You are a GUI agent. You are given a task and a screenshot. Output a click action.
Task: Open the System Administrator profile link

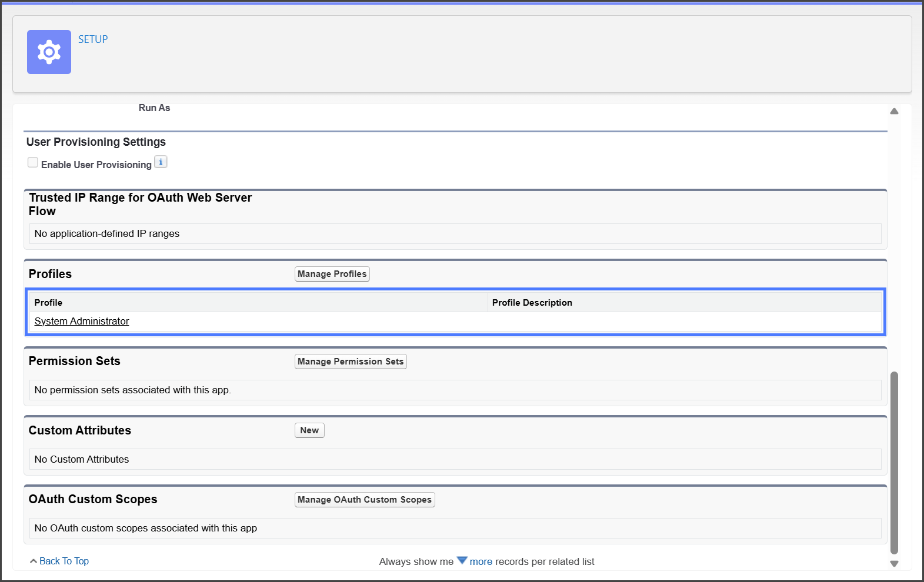point(82,321)
